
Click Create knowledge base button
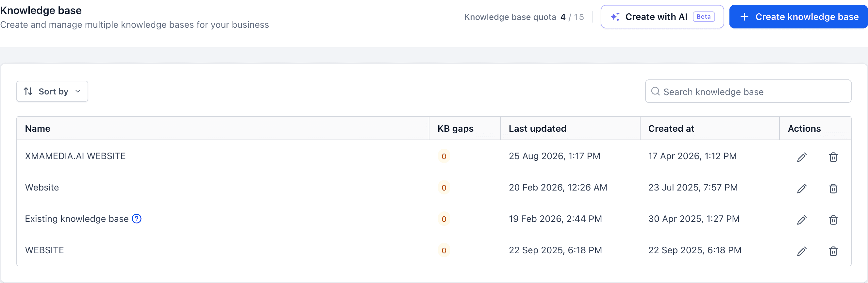click(x=799, y=17)
